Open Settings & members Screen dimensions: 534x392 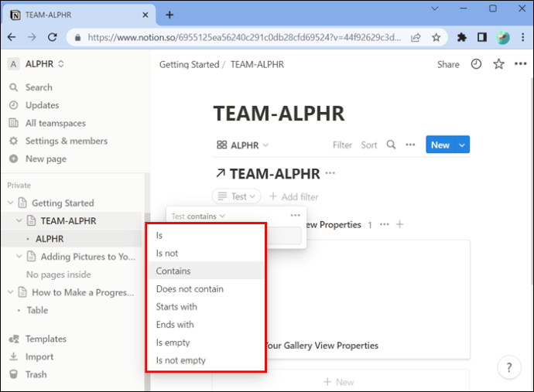click(x=58, y=141)
